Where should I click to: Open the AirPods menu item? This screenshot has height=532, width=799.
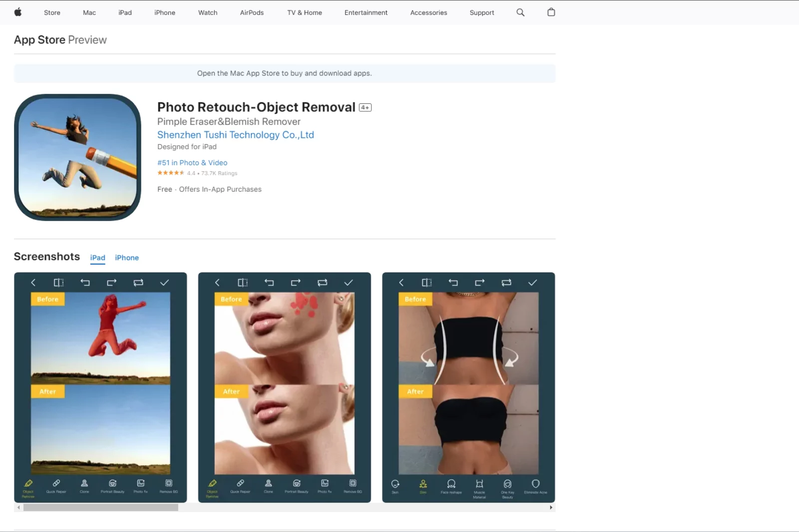[x=252, y=12]
